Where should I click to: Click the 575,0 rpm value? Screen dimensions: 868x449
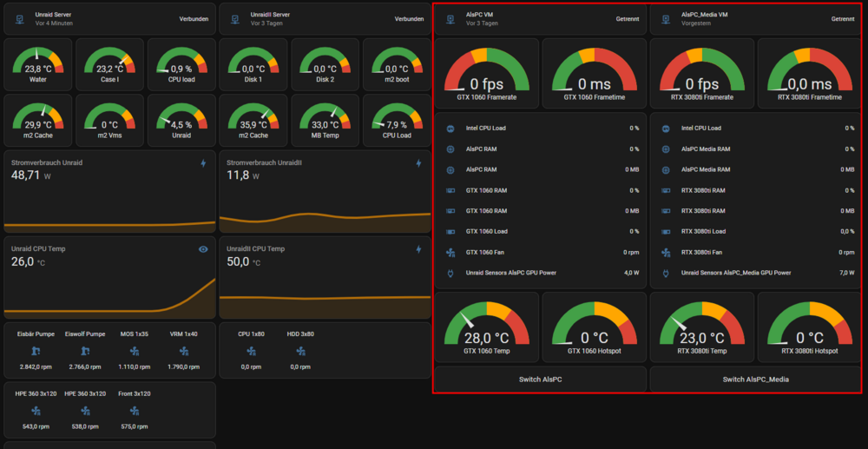(x=134, y=427)
